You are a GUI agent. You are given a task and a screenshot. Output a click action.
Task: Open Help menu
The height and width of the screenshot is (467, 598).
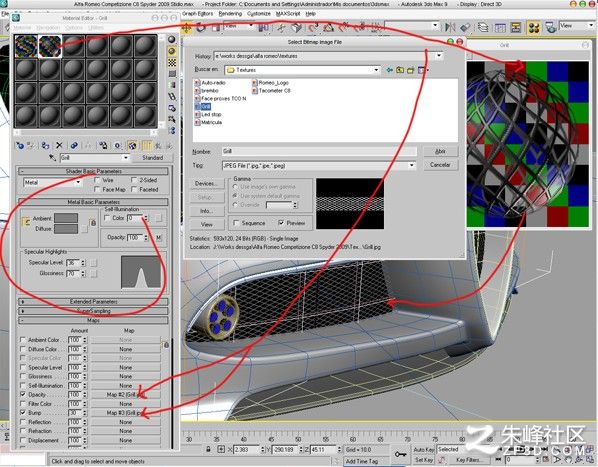310,14
